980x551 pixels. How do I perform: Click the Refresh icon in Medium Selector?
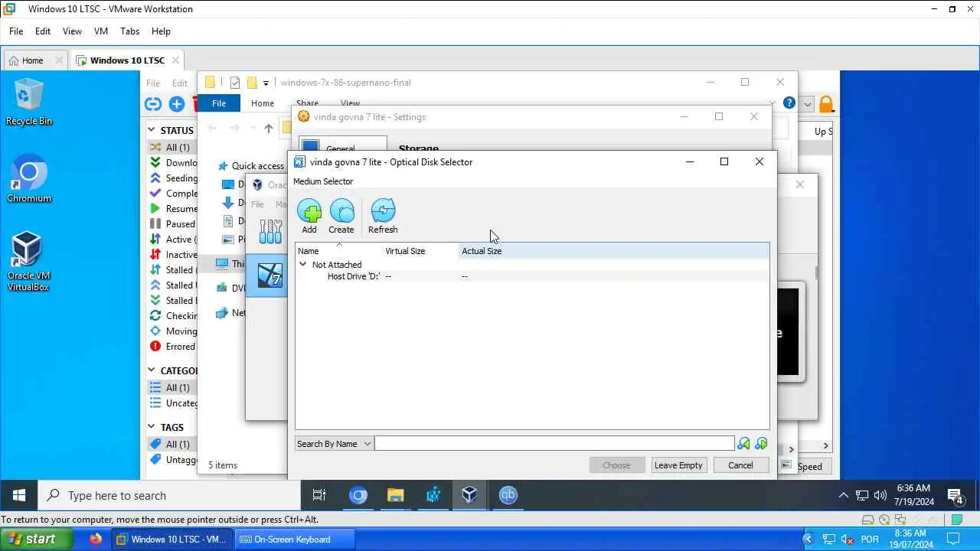(x=383, y=217)
